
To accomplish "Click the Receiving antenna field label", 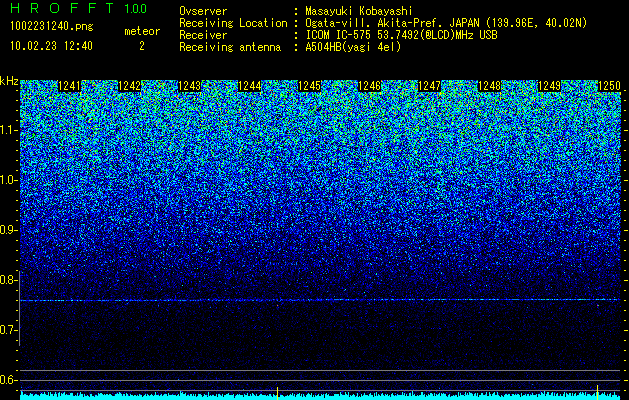I will pyautogui.click(x=230, y=47).
